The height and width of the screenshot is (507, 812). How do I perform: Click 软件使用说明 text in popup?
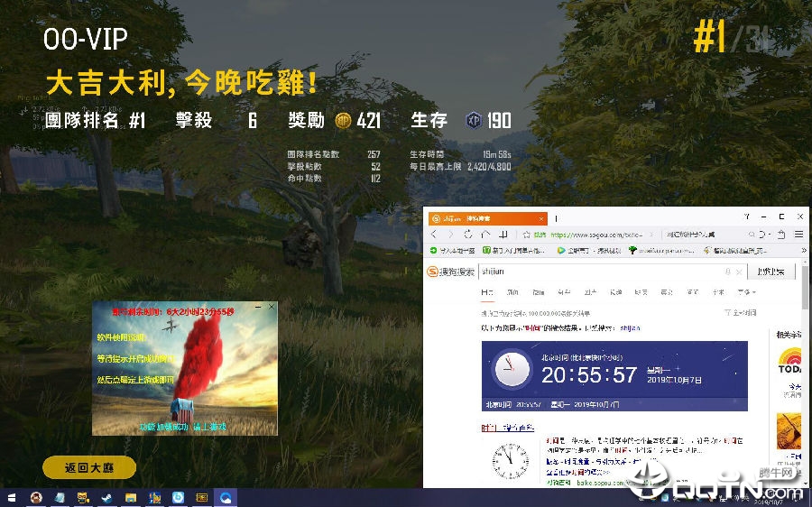tap(121, 337)
